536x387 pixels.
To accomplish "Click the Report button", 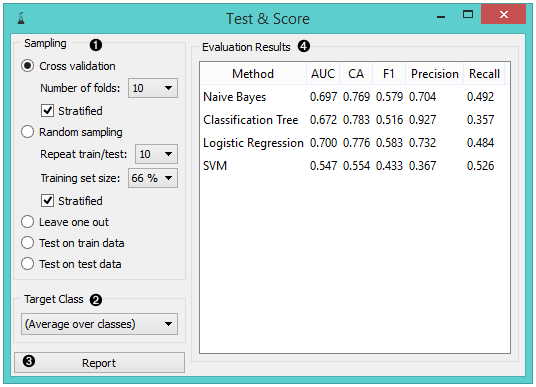I will pyautogui.click(x=99, y=363).
